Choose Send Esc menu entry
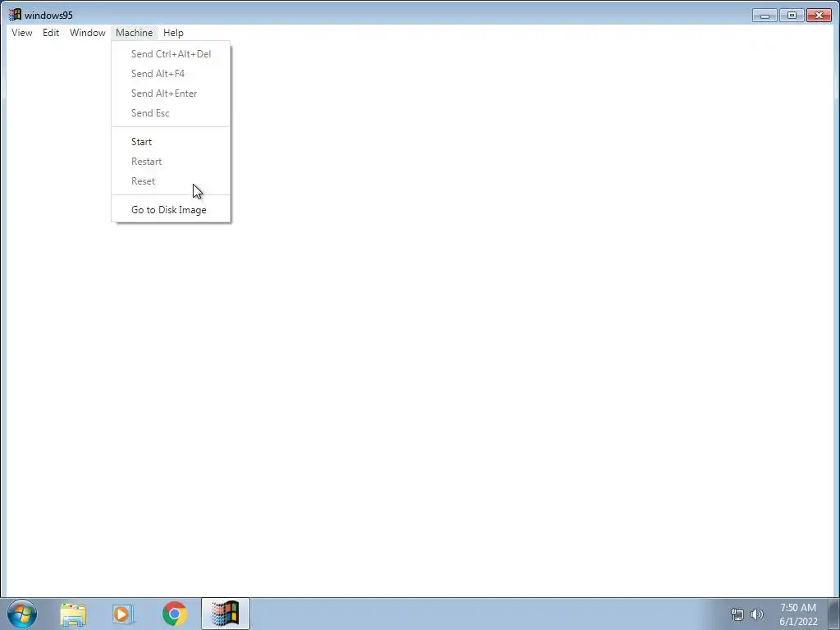The image size is (840, 630). (171, 113)
